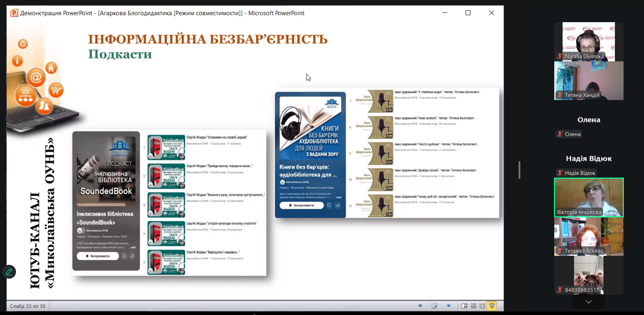Select Вікторія Агаркова's active video tile
The image size is (644, 315).
[589, 197]
